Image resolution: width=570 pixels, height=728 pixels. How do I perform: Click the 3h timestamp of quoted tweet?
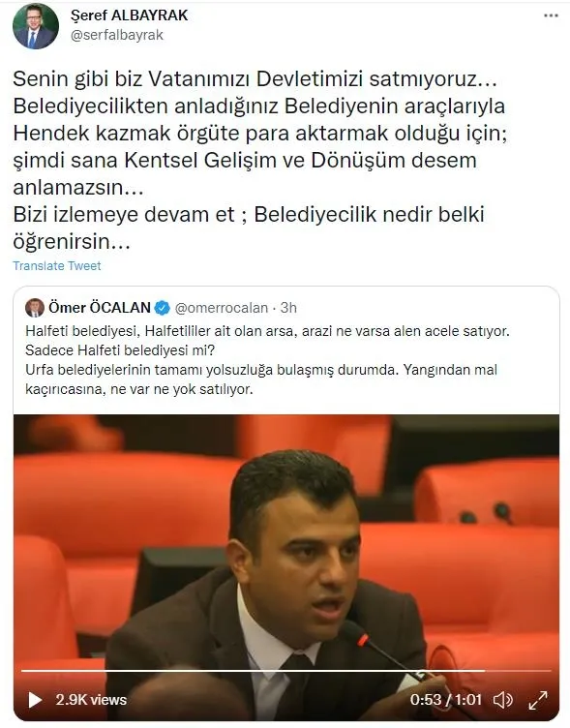point(288,308)
